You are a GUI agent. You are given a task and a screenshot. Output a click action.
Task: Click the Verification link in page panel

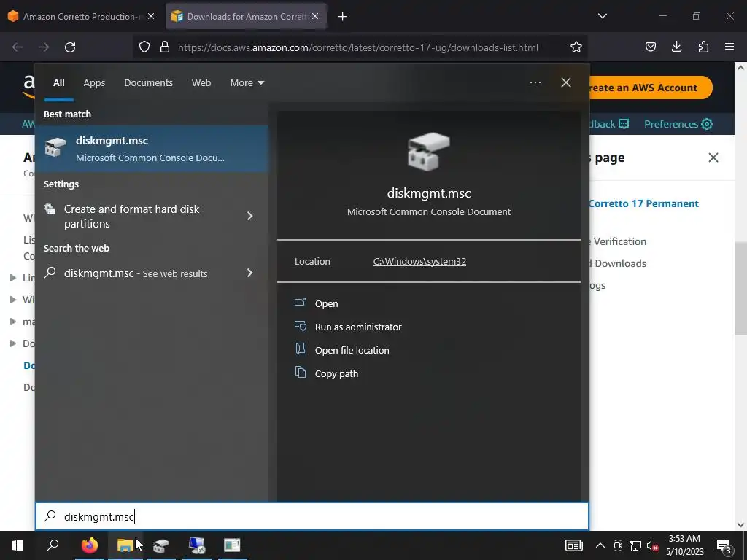(619, 241)
